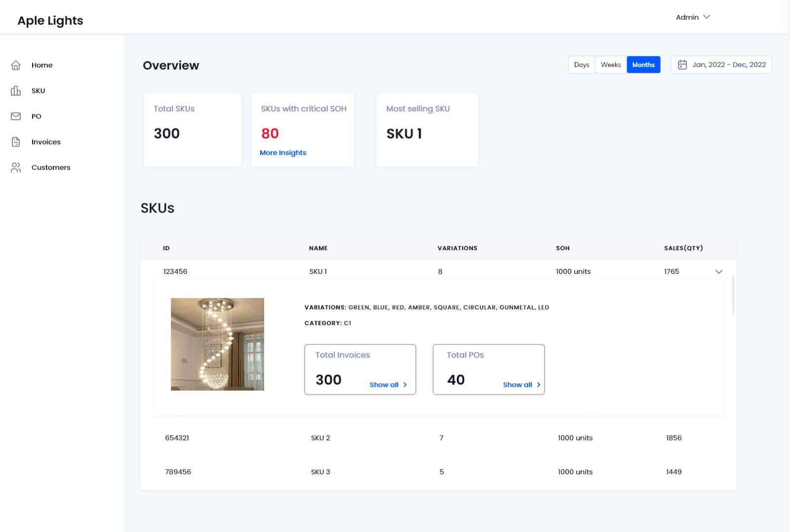790x532 pixels.
Task: Click the SKU bar chart icon
Action: 16,91
